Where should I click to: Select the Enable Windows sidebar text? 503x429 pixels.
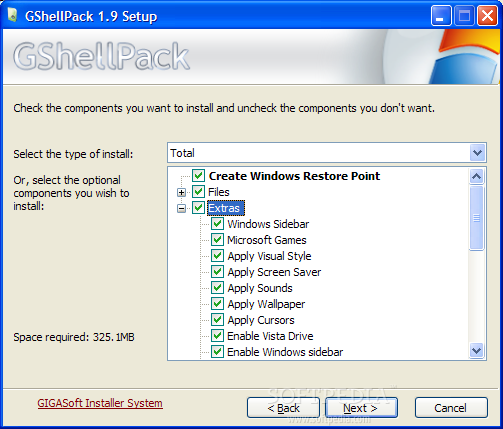pos(285,352)
